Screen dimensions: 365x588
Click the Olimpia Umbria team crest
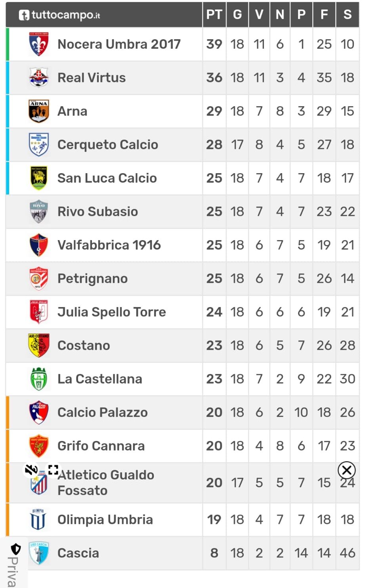[38, 519]
